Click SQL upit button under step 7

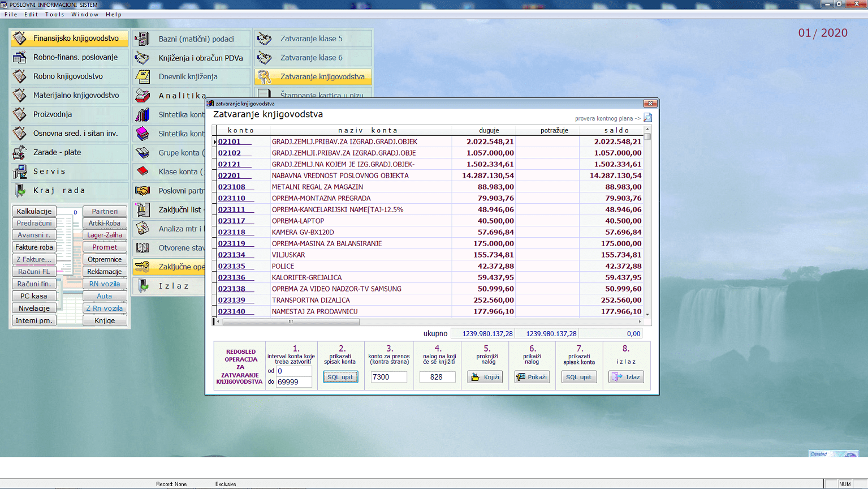click(579, 377)
